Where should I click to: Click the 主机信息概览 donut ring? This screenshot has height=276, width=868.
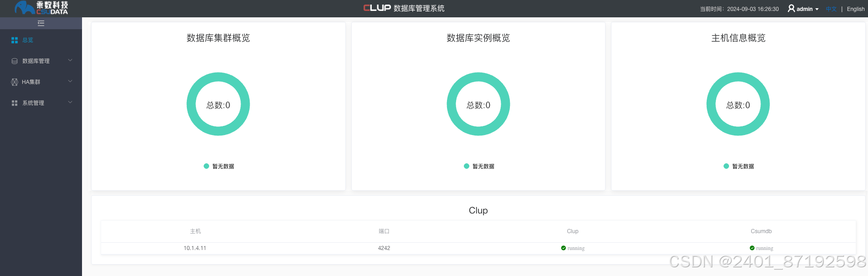[x=738, y=77]
